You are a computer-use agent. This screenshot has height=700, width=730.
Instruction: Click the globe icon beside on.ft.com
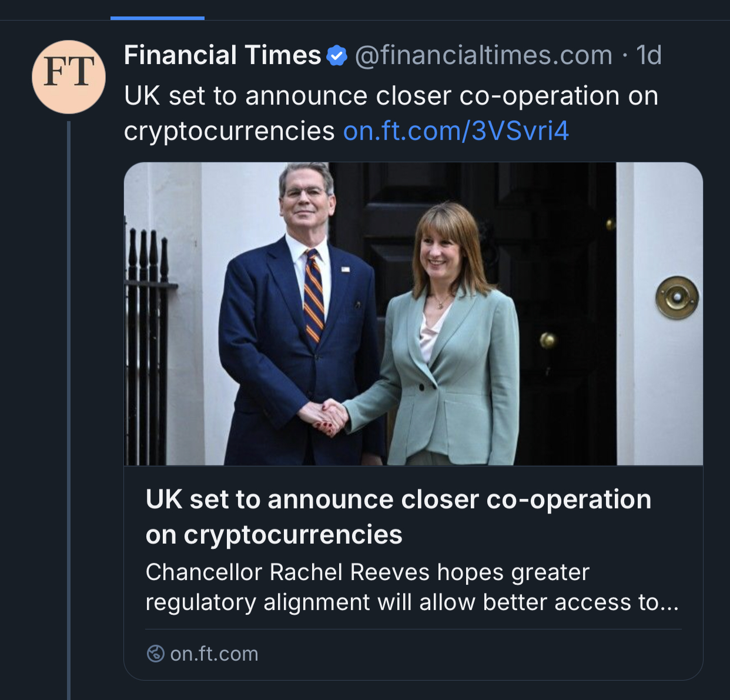[155, 654]
